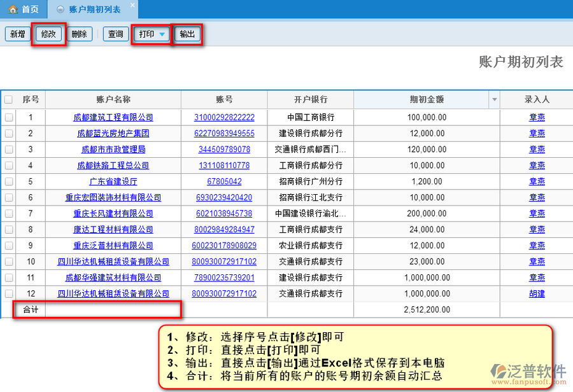Click 输出 to export to Excel
The image size is (573, 392).
187,34
